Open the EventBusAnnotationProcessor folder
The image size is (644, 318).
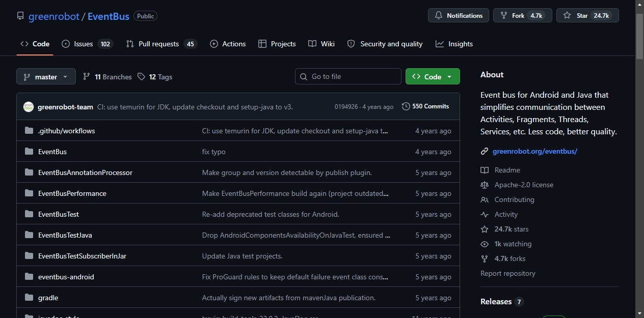tap(85, 172)
